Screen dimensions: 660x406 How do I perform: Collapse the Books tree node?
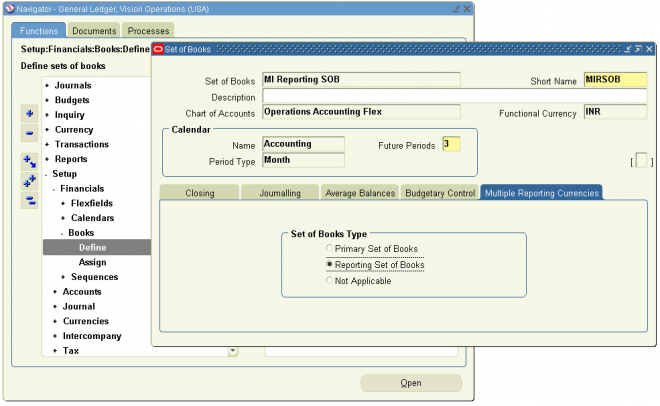click(x=62, y=234)
